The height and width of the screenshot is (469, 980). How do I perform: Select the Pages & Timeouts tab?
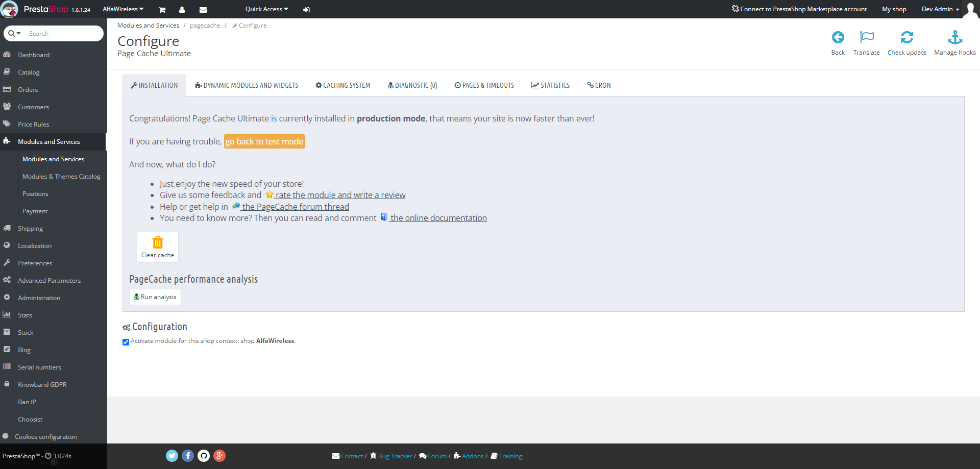tap(484, 85)
